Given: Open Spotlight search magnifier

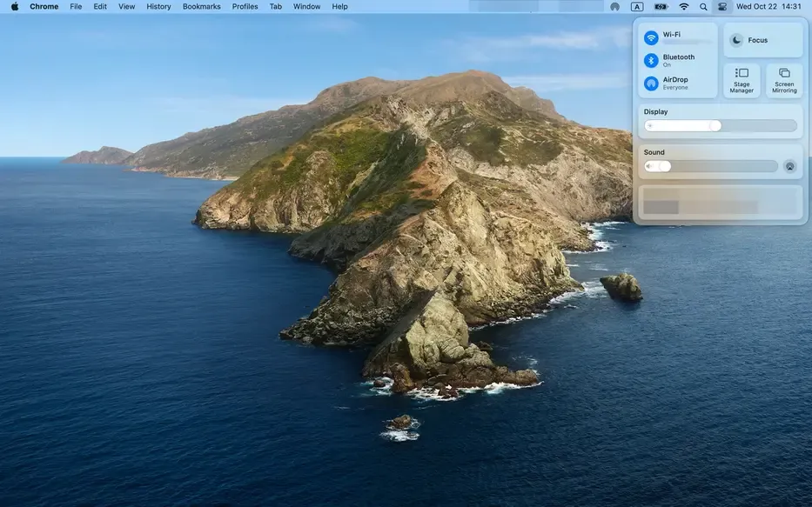Looking at the screenshot, I should pyautogui.click(x=703, y=7).
